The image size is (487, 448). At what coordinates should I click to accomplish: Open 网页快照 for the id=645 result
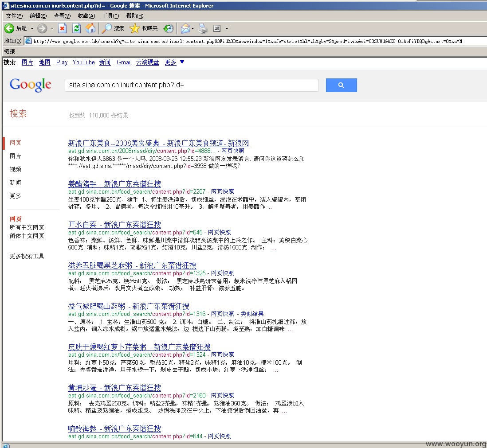pyautogui.click(x=219, y=232)
